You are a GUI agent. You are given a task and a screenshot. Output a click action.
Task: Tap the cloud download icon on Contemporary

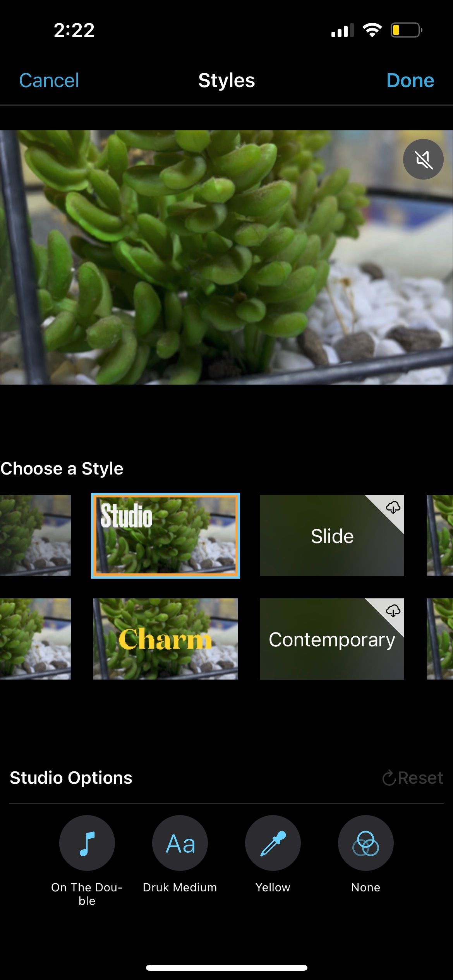(393, 611)
